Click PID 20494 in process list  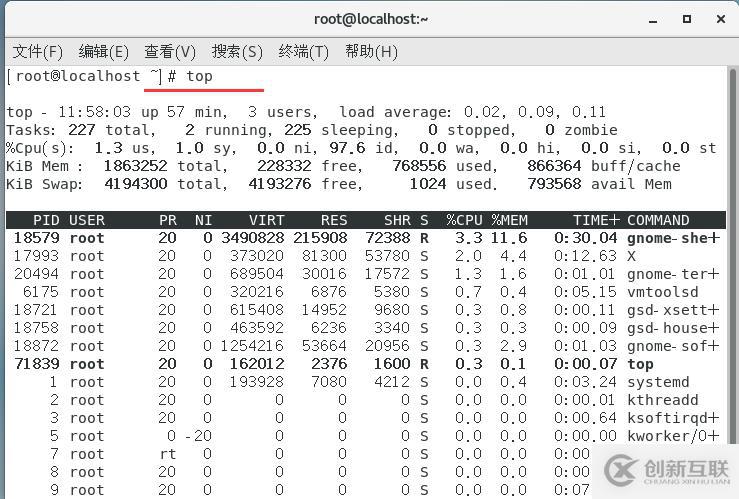pyautogui.click(x=36, y=274)
